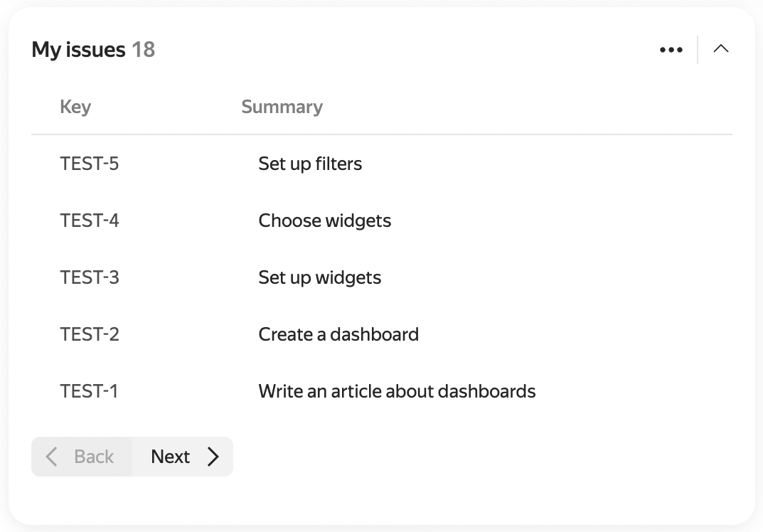Image resolution: width=763 pixels, height=532 pixels.
Task: Open issue key TEST-3
Action: 90,278
